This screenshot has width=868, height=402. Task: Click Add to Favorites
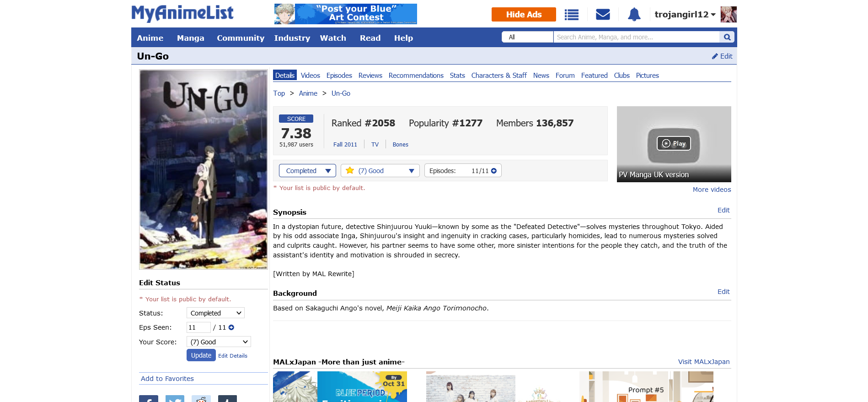coord(167,379)
